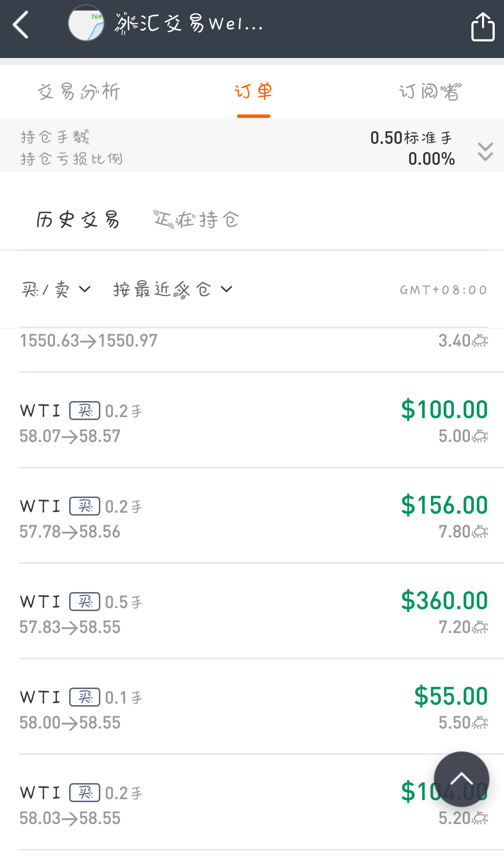504x864 pixels.
Task: Switch to 正在持仓 positions
Action: 196,220
